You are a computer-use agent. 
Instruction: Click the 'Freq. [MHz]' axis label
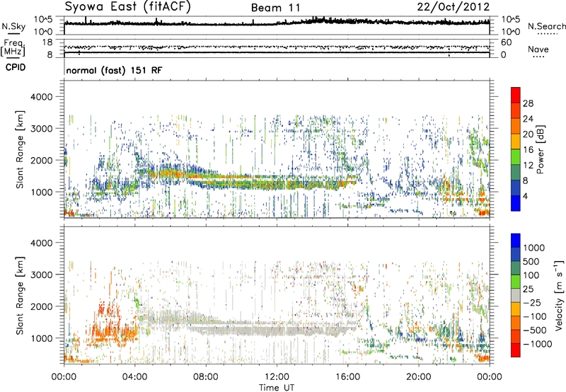click(x=14, y=47)
